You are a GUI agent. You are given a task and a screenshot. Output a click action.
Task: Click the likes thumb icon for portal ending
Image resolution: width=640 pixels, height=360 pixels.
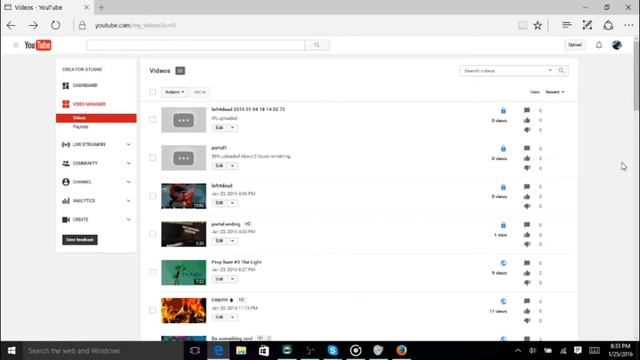pos(527,235)
